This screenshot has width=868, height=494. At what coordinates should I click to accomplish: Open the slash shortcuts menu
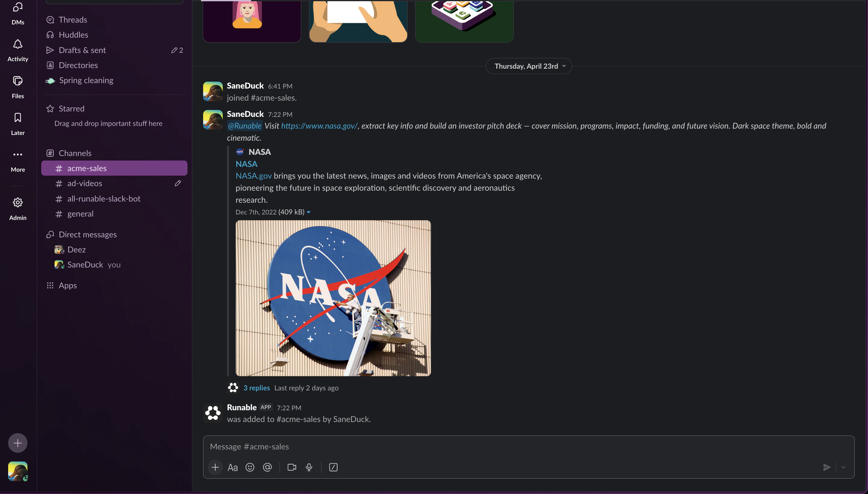tap(333, 467)
